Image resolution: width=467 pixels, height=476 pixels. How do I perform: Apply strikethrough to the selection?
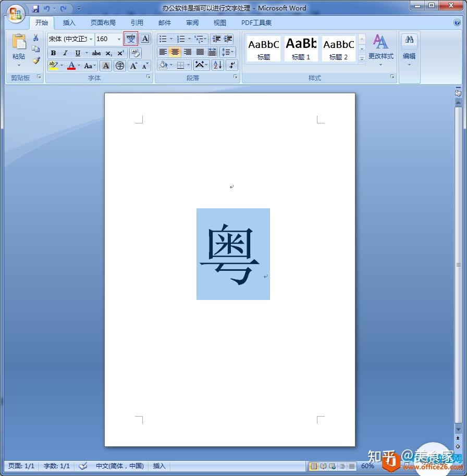pyautogui.click(x=96, y=53)
